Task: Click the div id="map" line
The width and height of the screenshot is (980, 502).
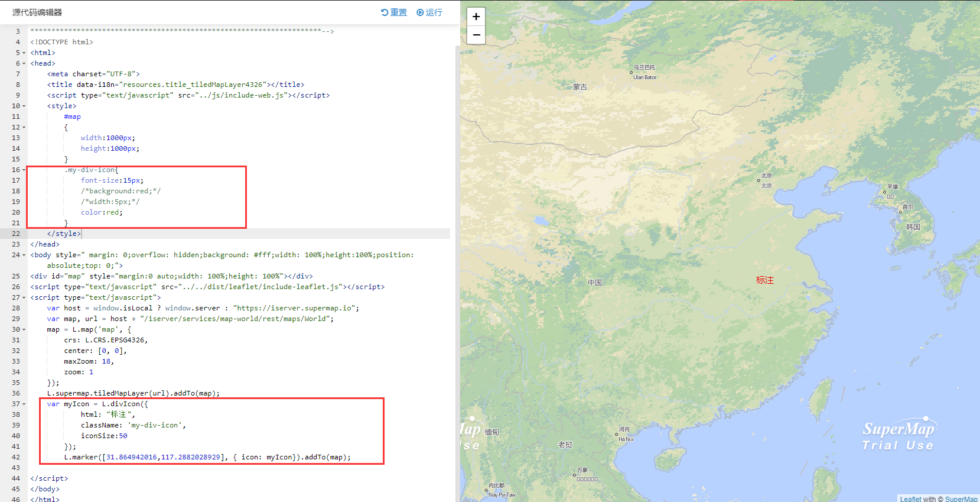Action: pyautogui.click(x=171, y=276)
